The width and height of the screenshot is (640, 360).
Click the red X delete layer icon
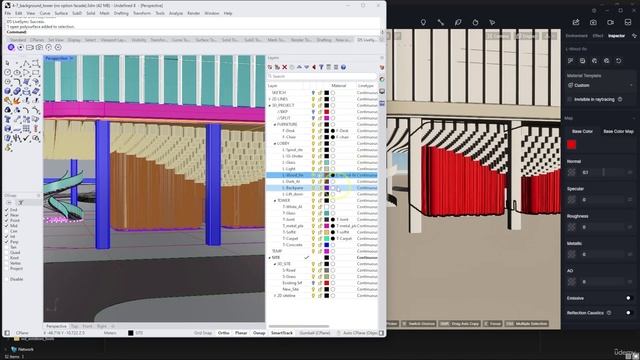point(284,67)
